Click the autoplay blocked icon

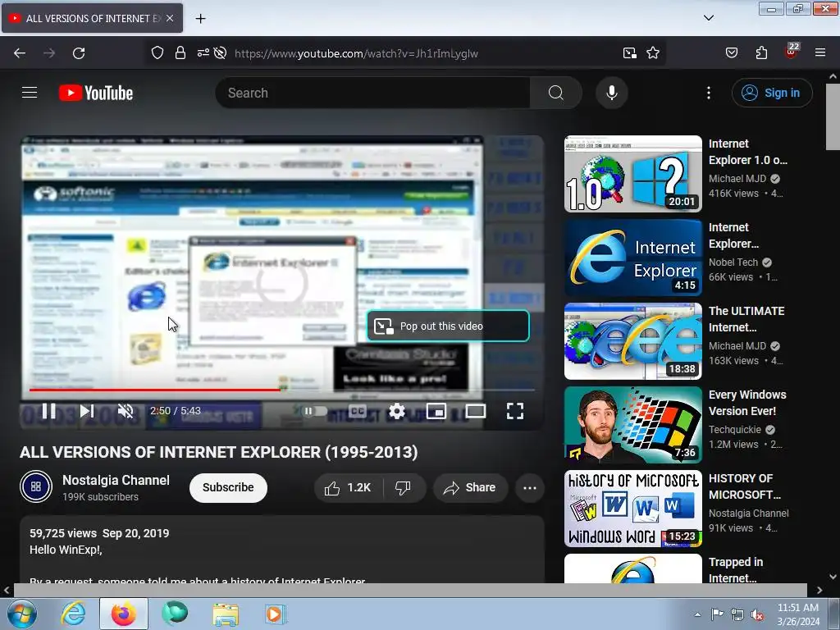(220, 53)
